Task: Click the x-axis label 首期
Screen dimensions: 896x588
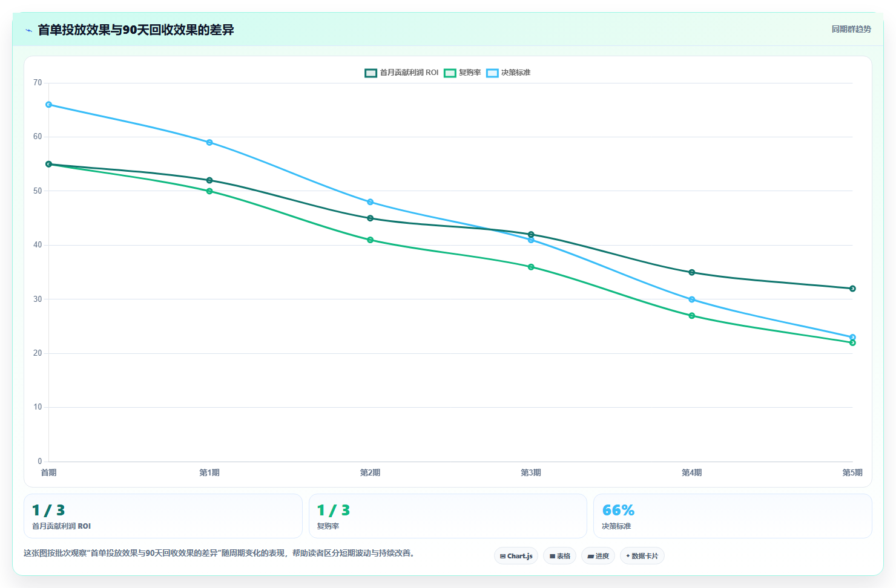Action: click(x=49, y=472)
